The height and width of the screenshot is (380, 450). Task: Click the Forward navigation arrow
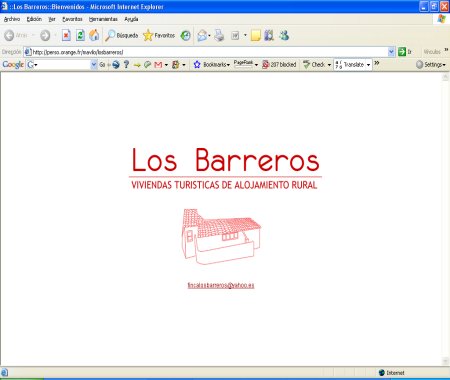45,35
